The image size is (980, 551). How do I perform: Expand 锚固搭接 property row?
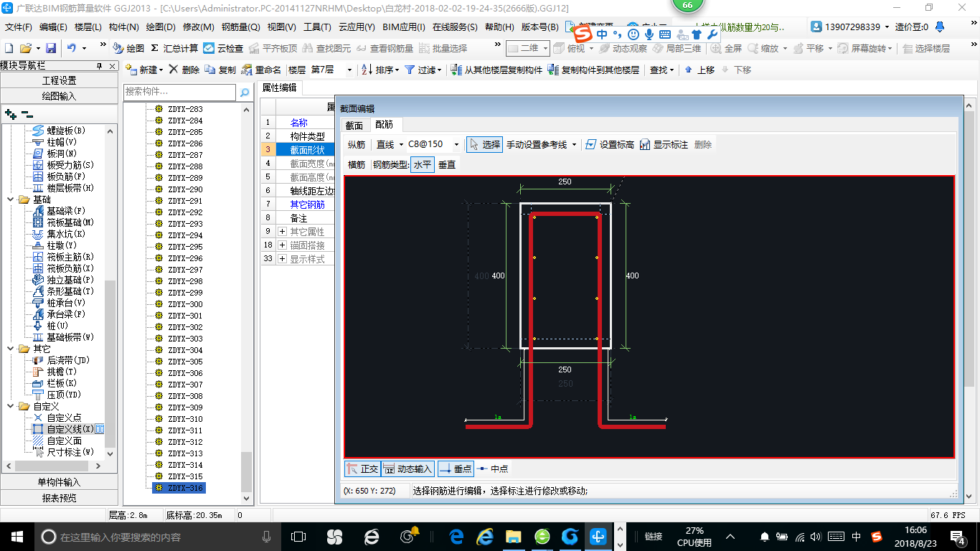click(x=282, y=245)
